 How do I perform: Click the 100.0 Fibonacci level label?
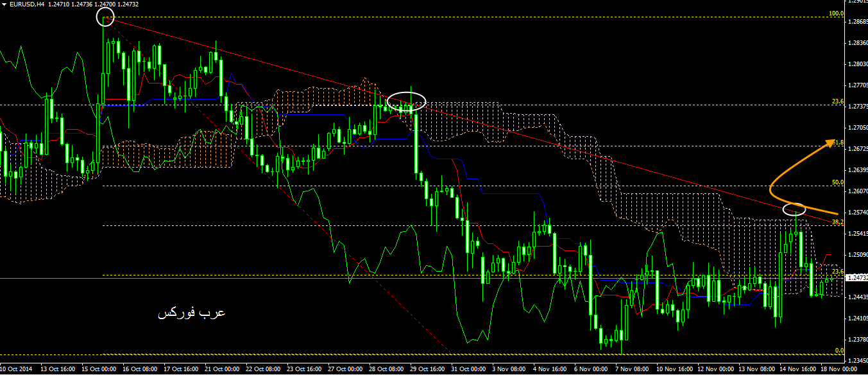[x=836, y=13]
